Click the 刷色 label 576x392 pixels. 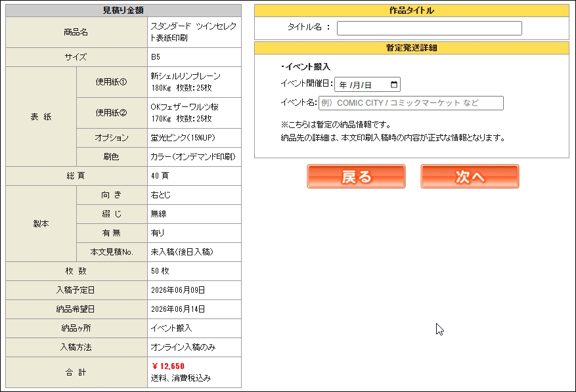(112, 157)
